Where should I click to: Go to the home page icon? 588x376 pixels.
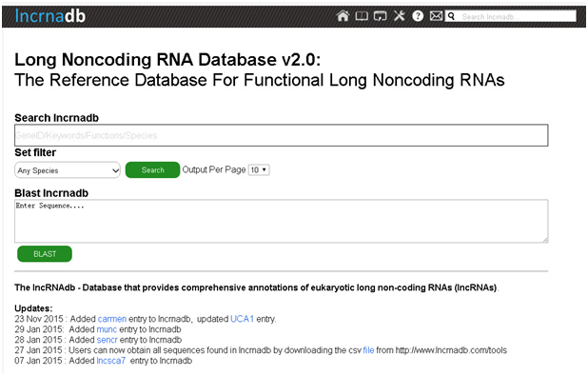pyautogui.click(x=343, y=16)
